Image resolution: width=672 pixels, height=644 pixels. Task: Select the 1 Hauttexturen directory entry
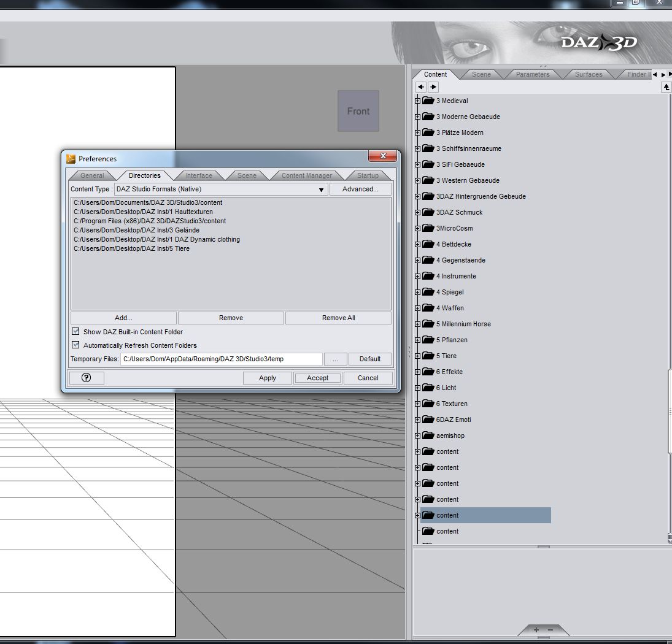click(x=143, y=212)
